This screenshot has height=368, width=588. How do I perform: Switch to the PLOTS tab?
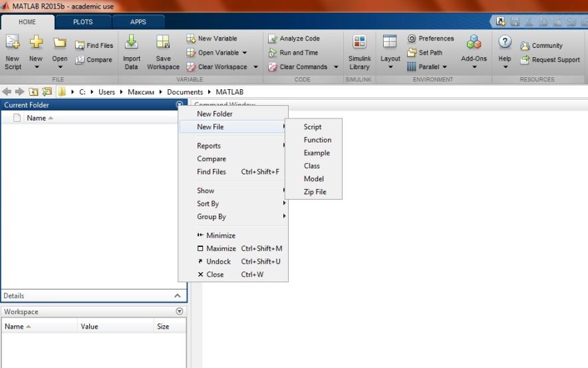(x=83, y=22)
